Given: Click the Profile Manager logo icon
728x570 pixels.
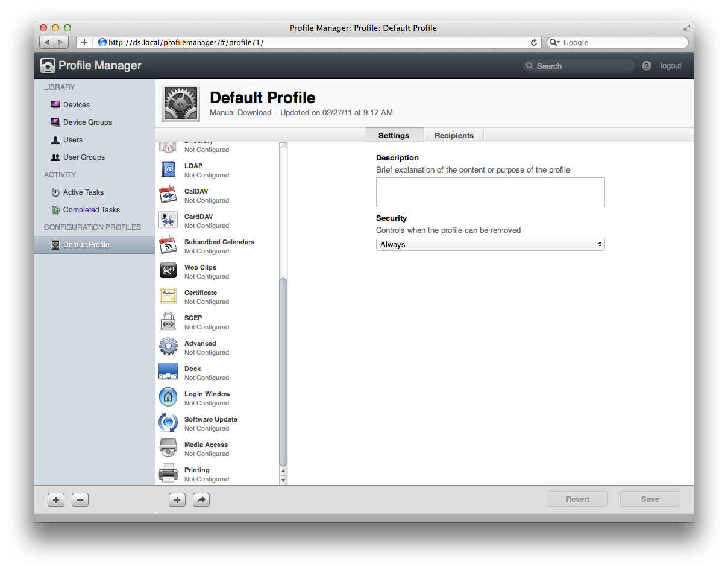Looking at the screenshot, I should pyautogui.click(x=48, y=66).
